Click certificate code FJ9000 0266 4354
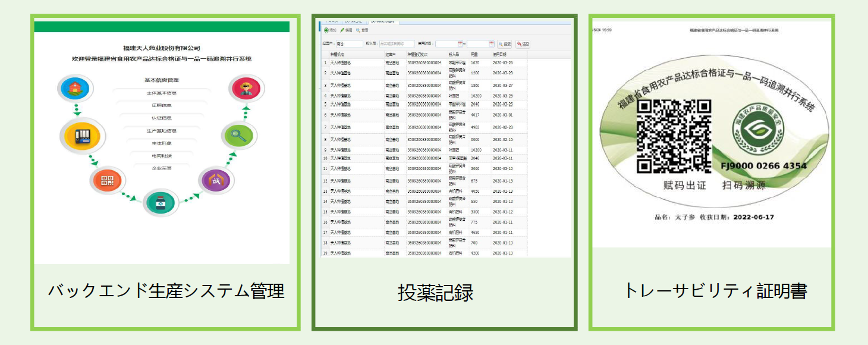 (764, 166)
